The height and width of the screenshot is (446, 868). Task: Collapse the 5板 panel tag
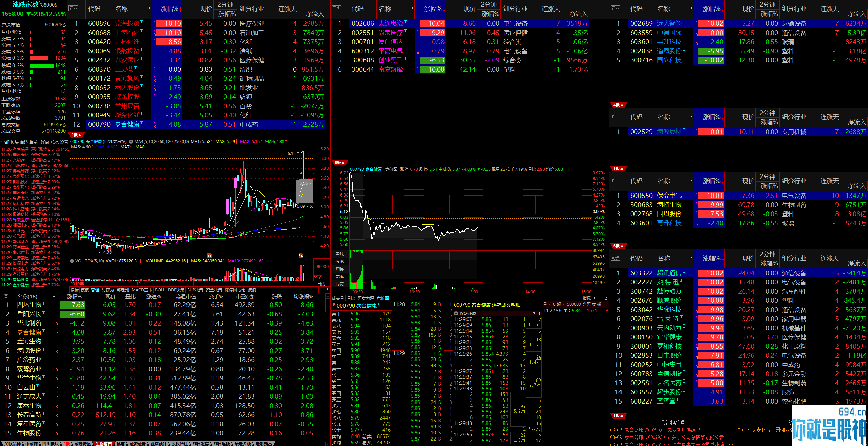coord(618,169)
